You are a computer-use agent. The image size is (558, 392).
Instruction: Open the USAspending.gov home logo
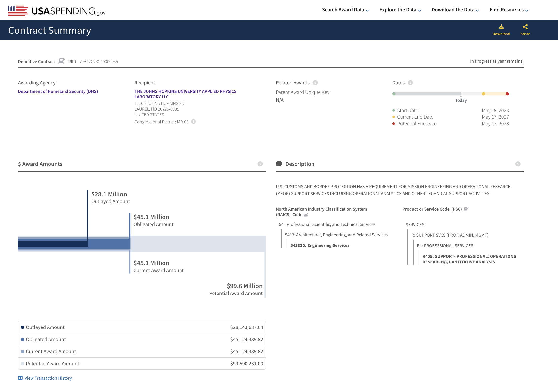(57, 11)
